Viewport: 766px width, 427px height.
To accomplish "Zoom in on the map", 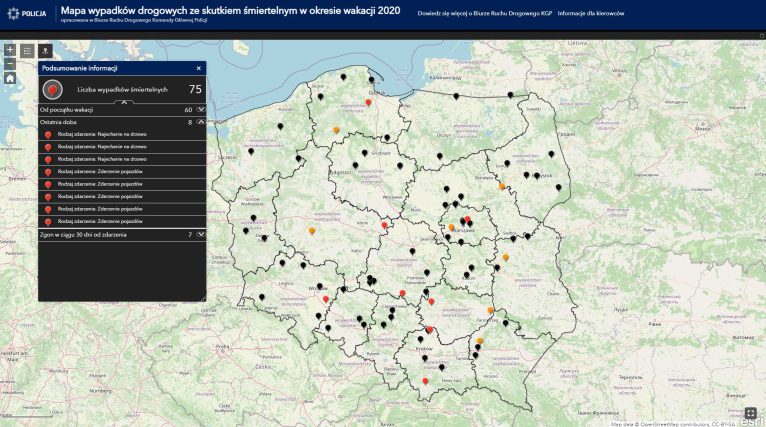I will click(x=10, y=49).
